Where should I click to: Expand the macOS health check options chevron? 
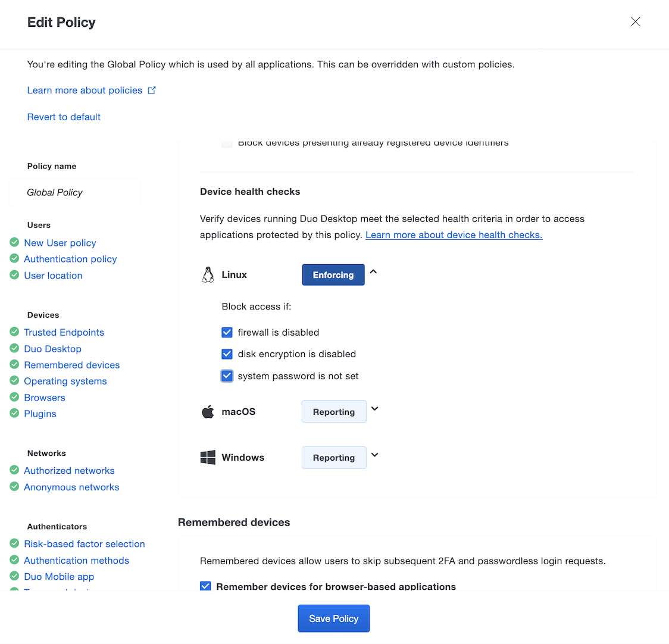374,409
